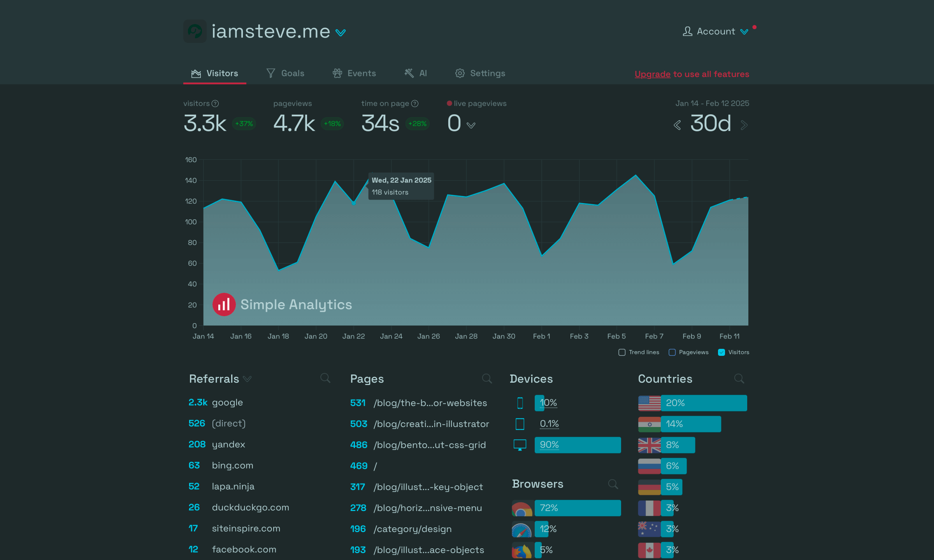Open the 30d date range selector
This screenshot has width=934, height=560.
711,124
